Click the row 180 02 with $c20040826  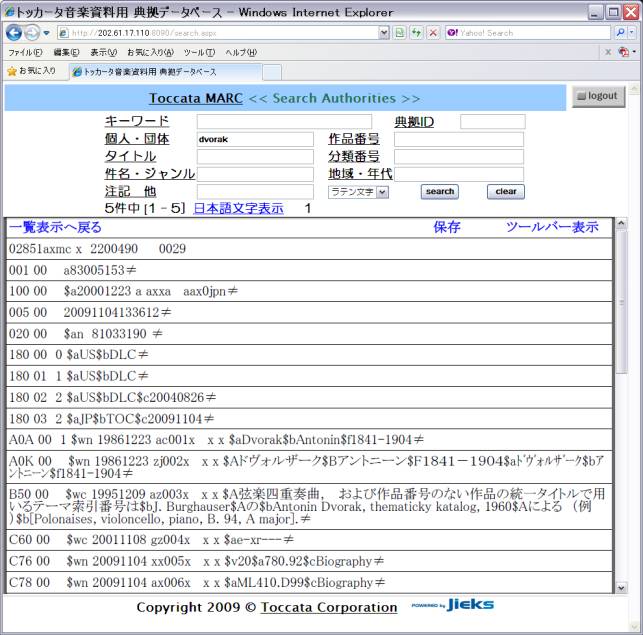pyautogui.click(x=309, y=397)
